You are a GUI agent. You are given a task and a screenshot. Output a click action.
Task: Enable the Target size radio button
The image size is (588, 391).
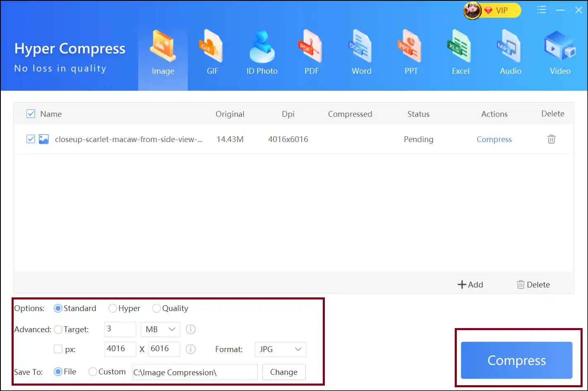(x=58, y=329)
